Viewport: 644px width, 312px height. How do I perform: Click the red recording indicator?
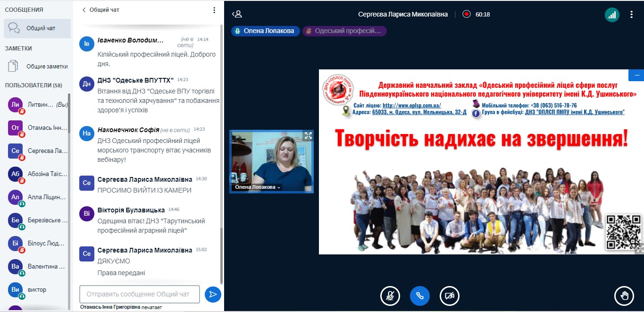tap(467, 14)
